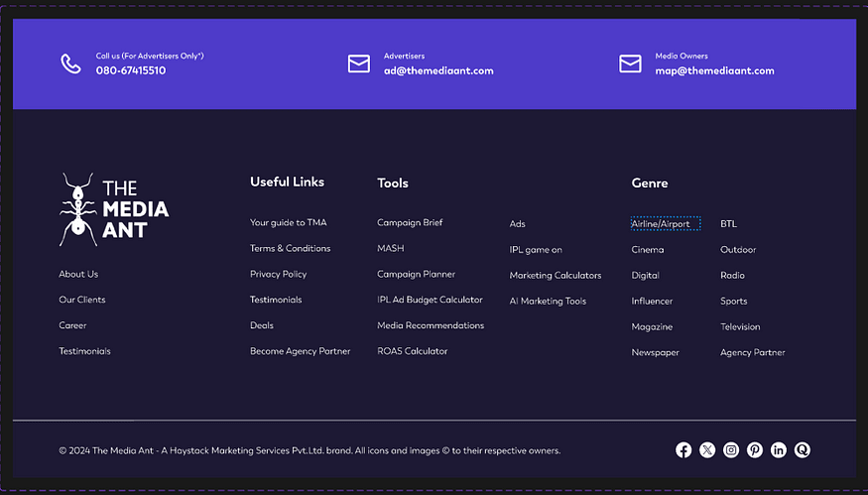Go to Our Clients page
This screenshot has height=495, width=868.
(x=82, y=300)
